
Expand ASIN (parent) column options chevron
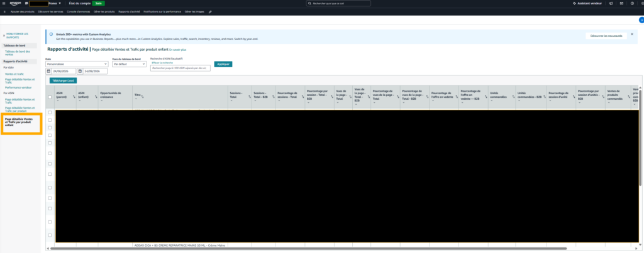click(57, 100)
